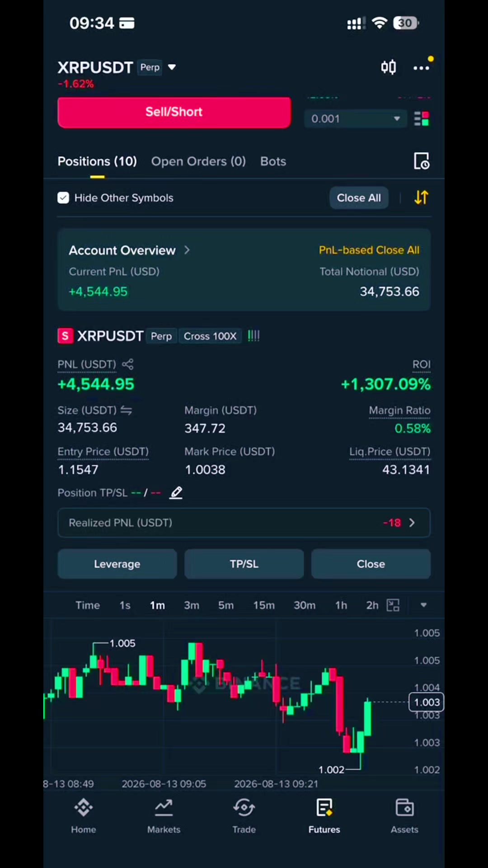Open PnL-based Close All link
Image resolution: width=488 pixels, height=868 pixels.
(x=369, y=250)
